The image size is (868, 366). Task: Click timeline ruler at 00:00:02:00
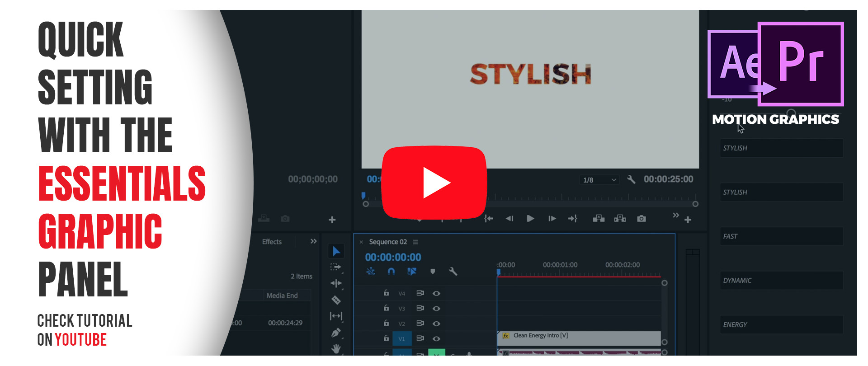tap(623, 265)
